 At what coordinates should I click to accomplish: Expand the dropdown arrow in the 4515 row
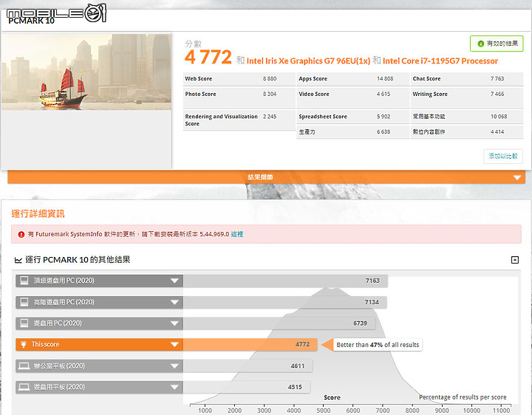[x=174, y=387]
